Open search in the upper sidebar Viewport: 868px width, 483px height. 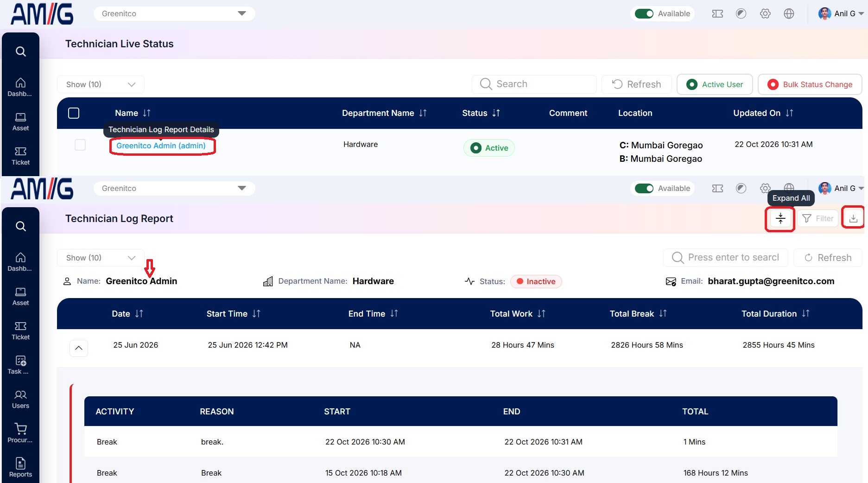pos(20,51)
